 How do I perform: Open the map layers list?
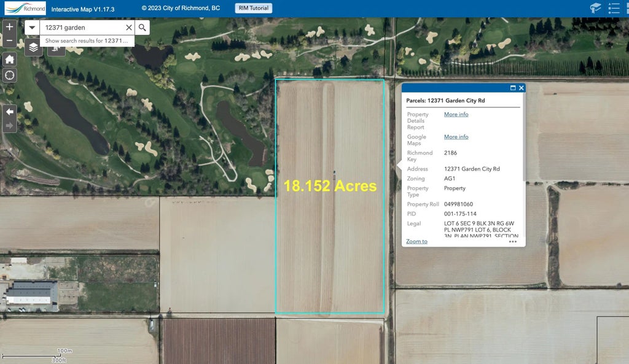tap(34, 47)
